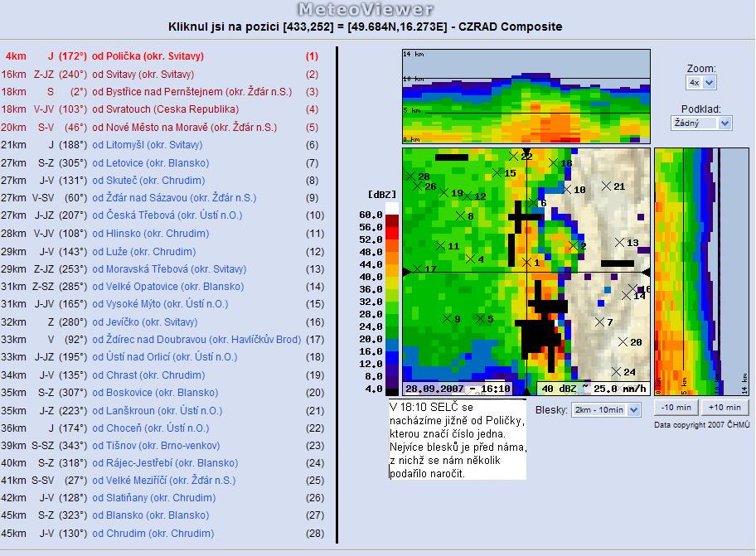Click the X marker numbered 14 on the map
The image size is (756, 556).
627,295
